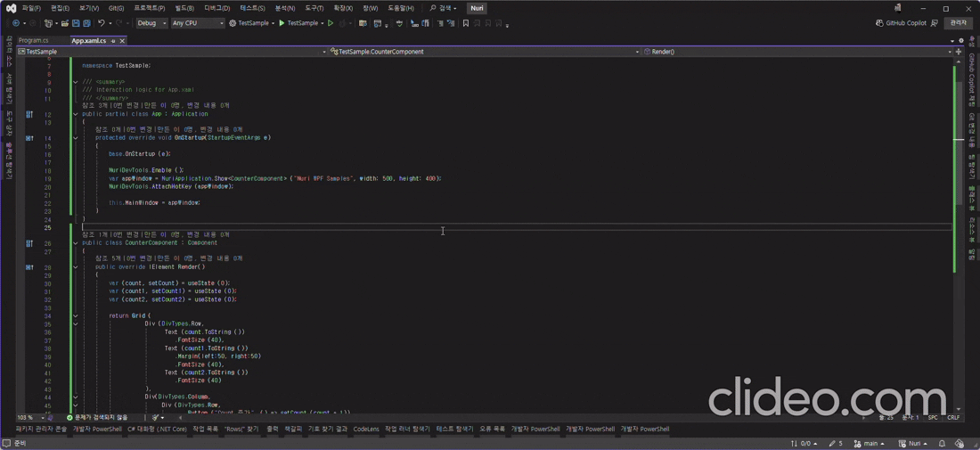Switch to the Program.cs tab
This screenshot has width=980, height=450.
tap(34, 41)
